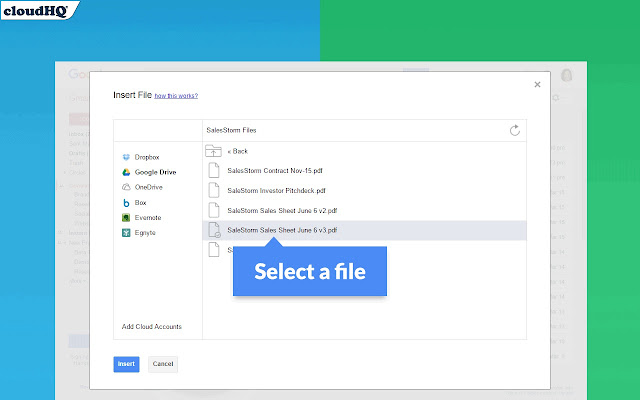Select SaleStorm Investor Pitchdeck.pdf
This screenshot has width=640, height=400.
click(x=276, y=191)
